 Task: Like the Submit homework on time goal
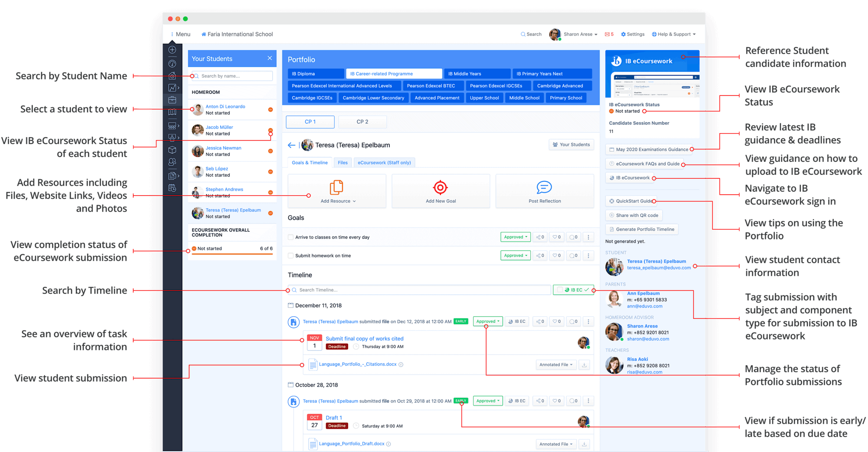(556, 255)
